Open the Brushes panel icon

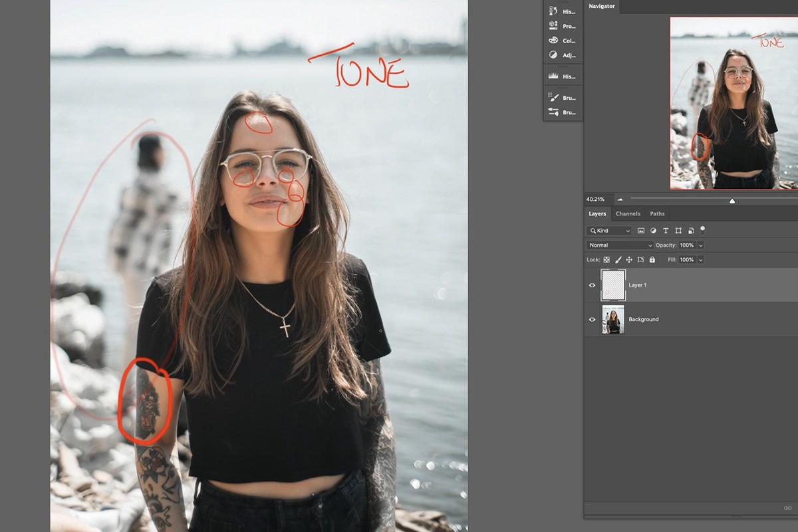tap(553, 98)
